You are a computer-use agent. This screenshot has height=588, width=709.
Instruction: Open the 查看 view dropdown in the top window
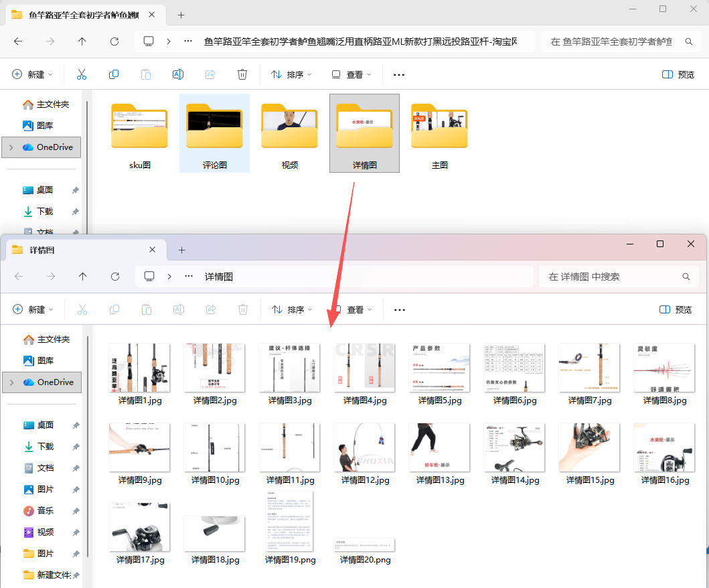(x=351, y=74)
